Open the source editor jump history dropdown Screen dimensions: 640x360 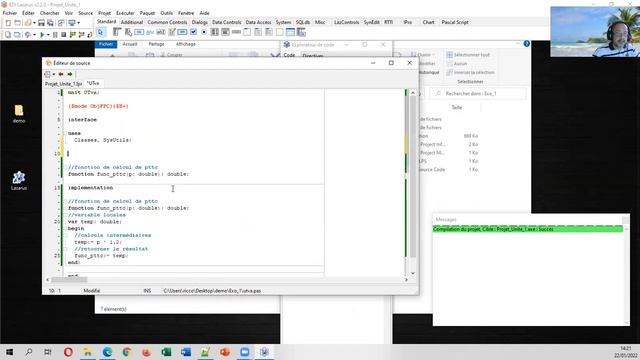click(x=53, y=74)
